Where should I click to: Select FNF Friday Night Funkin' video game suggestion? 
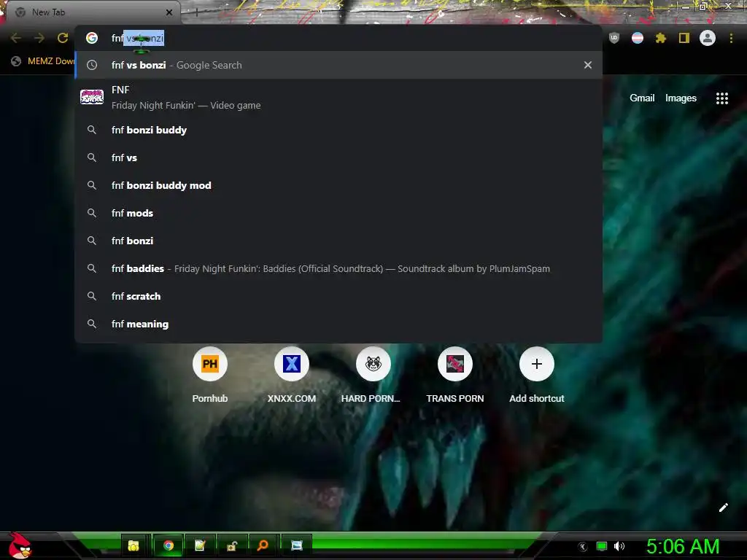[x=338, y=97]
